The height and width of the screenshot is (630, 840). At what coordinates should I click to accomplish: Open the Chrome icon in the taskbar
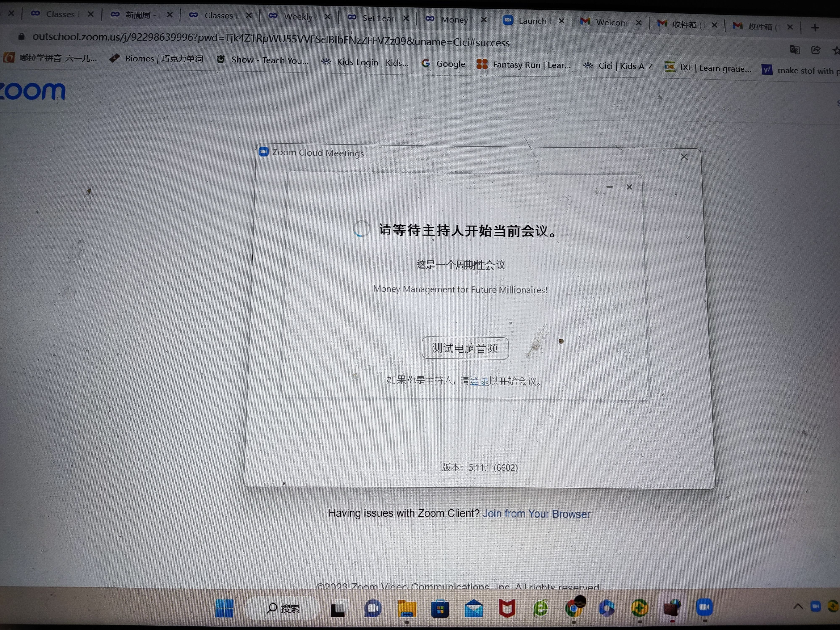574,609
